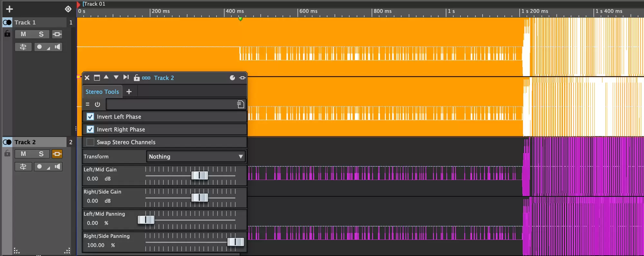Click Track 2 routing settings icon
Screen dimensions: 644x256
23,167
